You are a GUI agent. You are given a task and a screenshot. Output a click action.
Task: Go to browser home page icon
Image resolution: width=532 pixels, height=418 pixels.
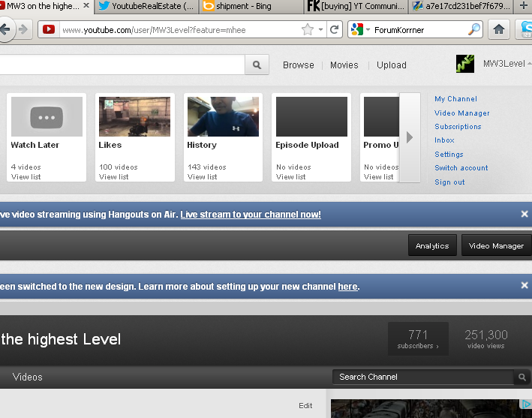pos(499,30)
